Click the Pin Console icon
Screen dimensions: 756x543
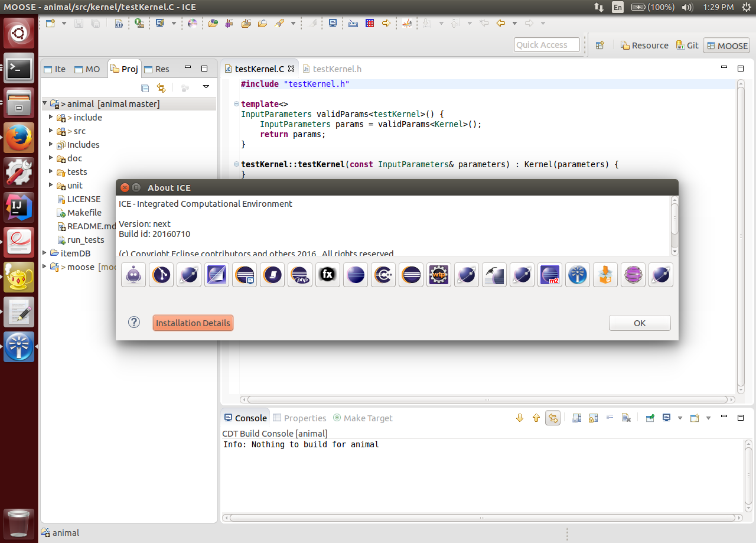[x=650, y=418]
